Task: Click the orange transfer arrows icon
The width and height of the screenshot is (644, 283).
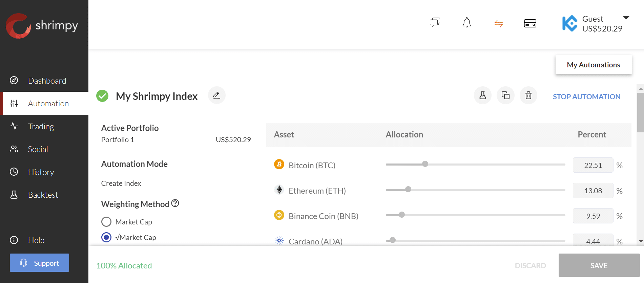Action: tap(499, 23)
